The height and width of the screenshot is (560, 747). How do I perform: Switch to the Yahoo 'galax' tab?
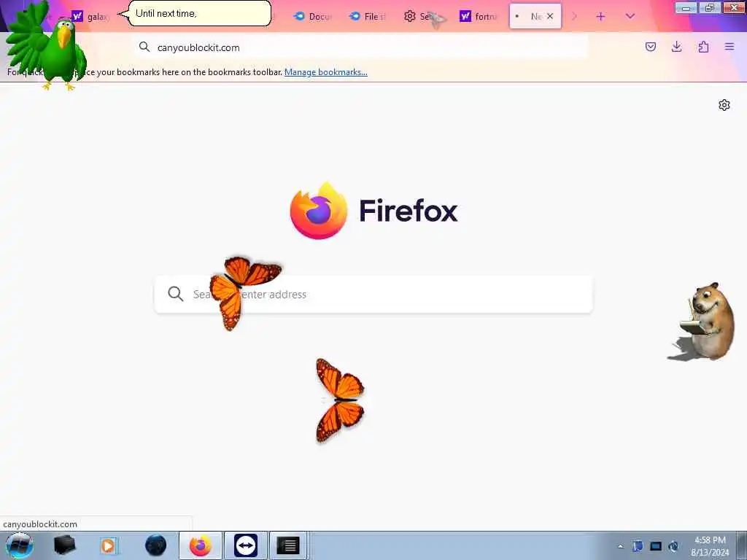tap(90, 16)
